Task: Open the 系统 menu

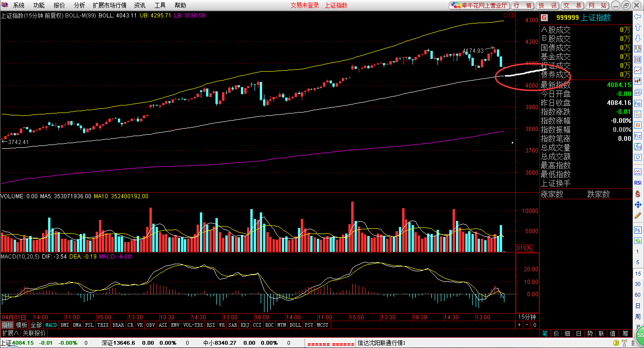Action: [x=19, y=5]
